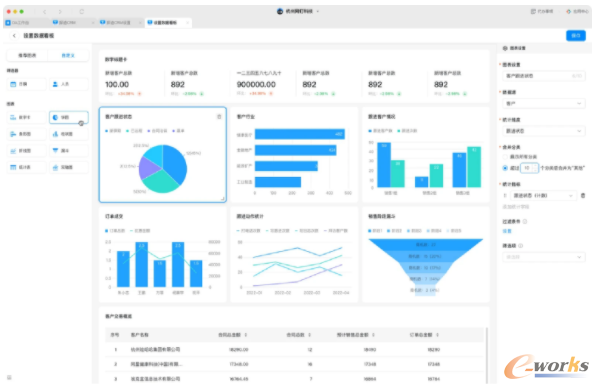
Task: Show info tooltip beside the filter item label
Action: tap(521, 246)
